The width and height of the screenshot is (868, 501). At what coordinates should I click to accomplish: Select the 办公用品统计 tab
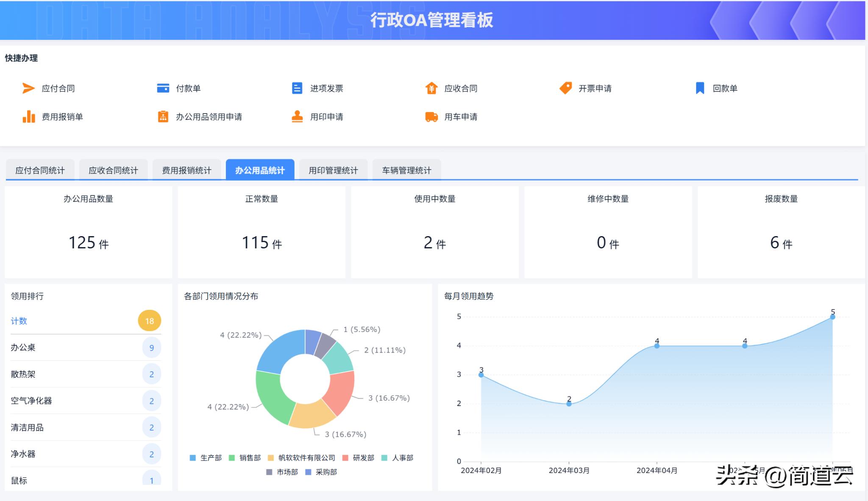(260, 170)
